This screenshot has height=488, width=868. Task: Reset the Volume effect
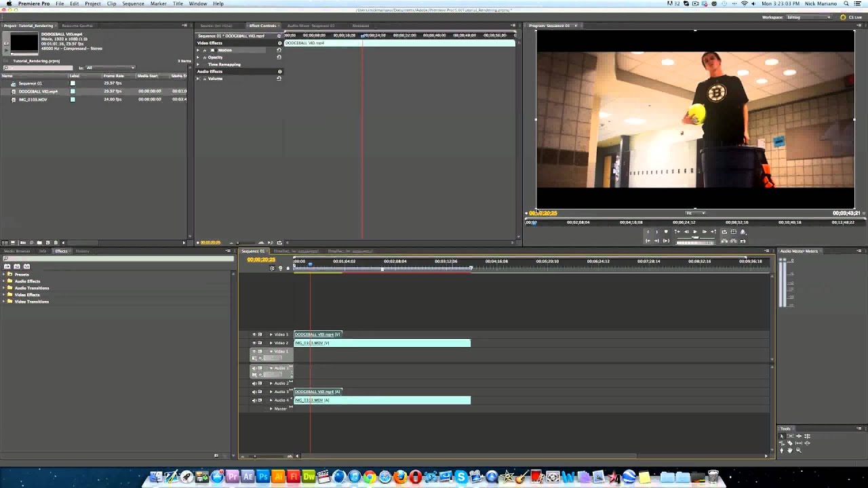tap(279, 78)
